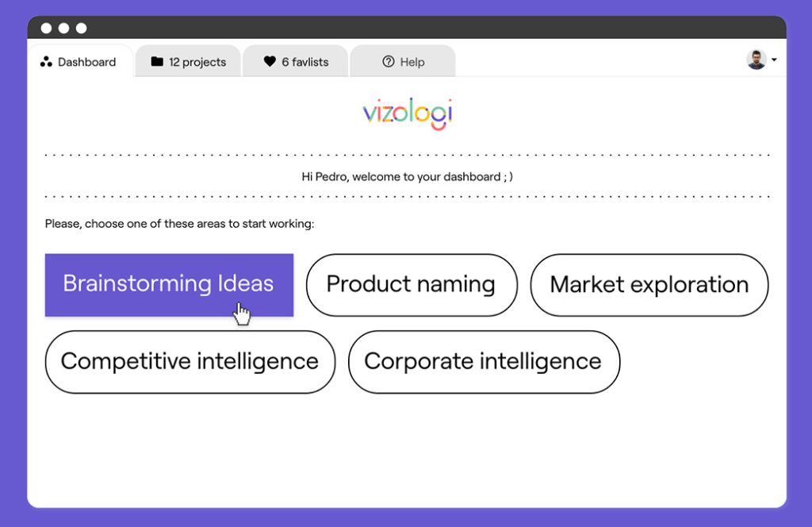This screenshot has width=812, height=527.
Task: Click the middle traffic-light dot in the titlebar
Action: [x=64, y=29]
